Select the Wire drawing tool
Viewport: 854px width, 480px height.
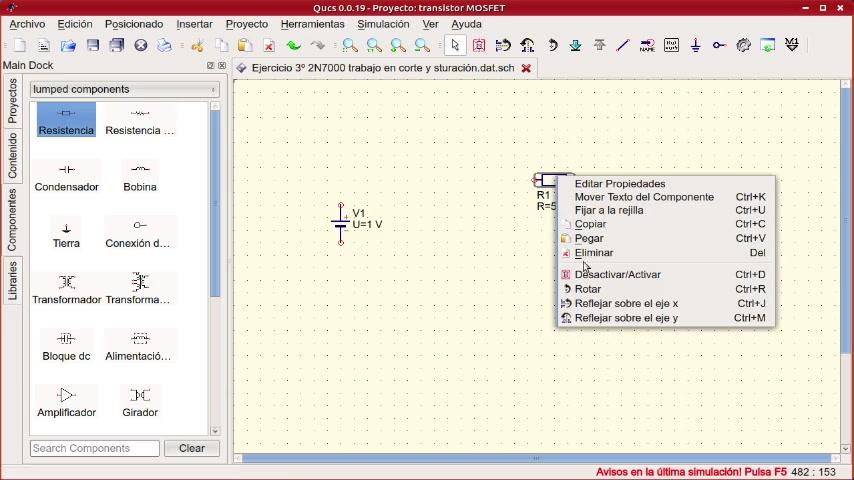point(623,45)
